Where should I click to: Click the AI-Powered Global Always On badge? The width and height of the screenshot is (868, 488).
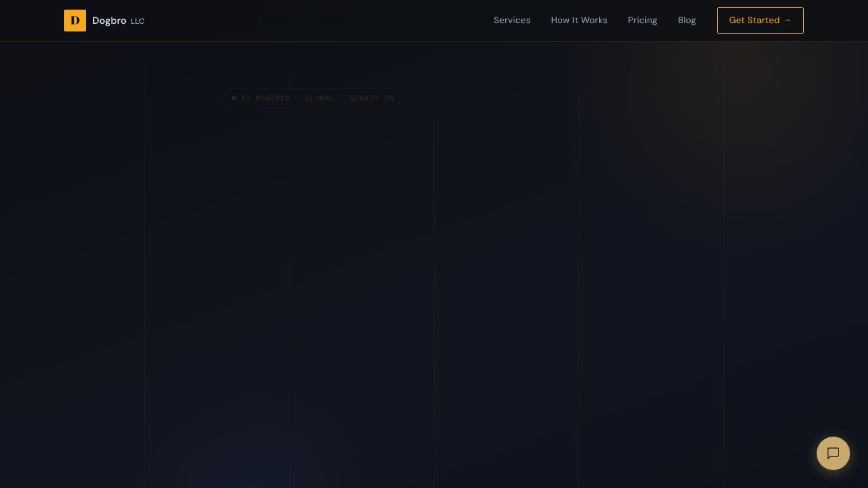[313, 98]
